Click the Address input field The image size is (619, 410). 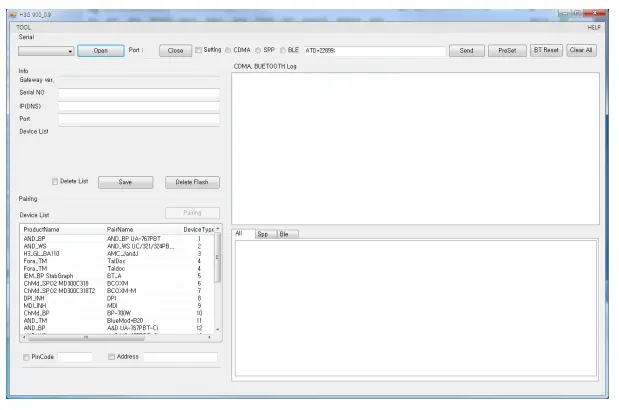tap(180, 357)
